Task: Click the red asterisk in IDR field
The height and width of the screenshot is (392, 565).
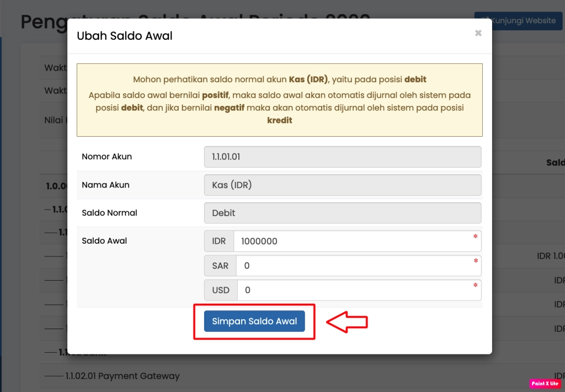Action: click(475, 237)
